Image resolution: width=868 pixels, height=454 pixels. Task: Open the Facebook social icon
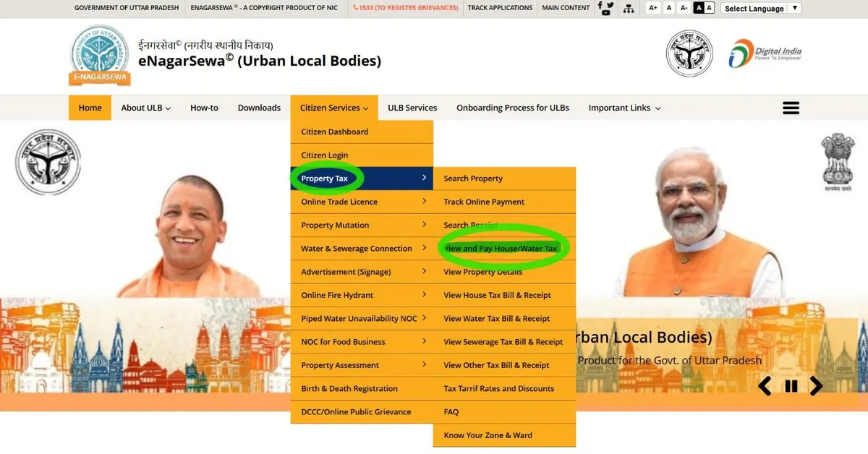[x=600, y=5]
